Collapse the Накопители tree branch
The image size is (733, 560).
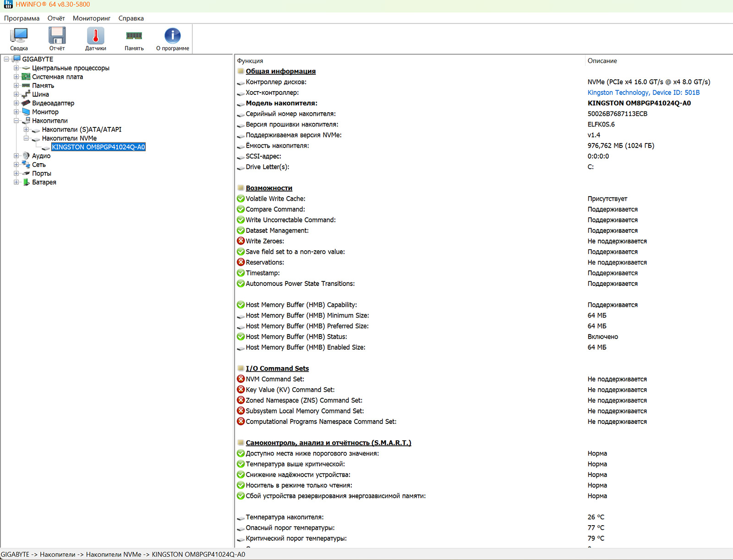pyautogui.click(x=16, y=121)
